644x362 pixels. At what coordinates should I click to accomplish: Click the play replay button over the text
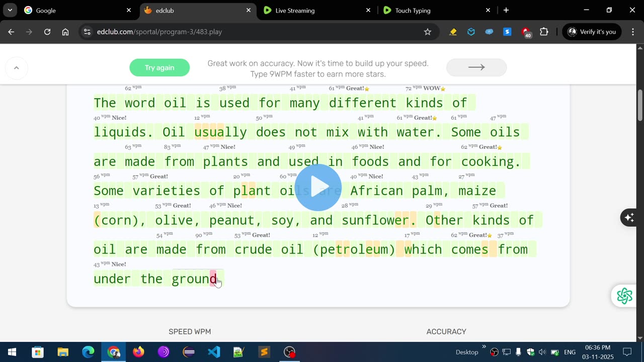tap(318, 188)
